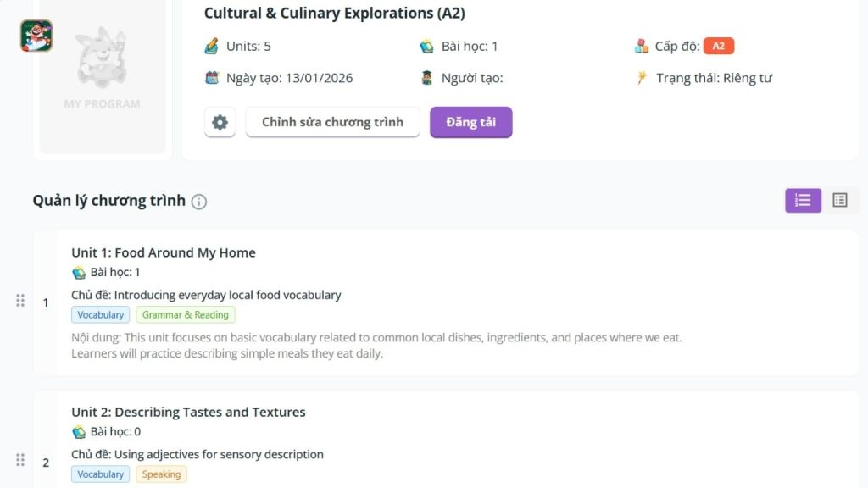Click info icon next to Quản lý chương trình
Viewport: 868px width, 488px height.
click(x=199, y=202)
